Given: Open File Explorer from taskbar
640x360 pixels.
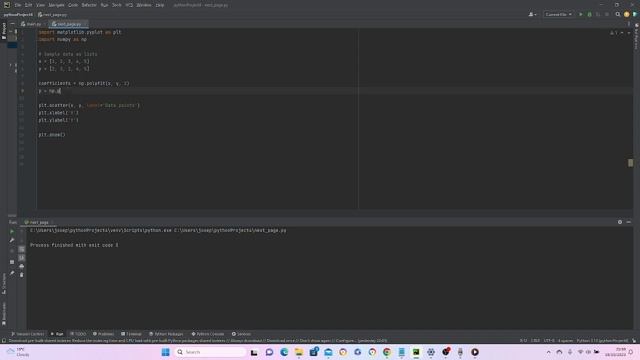Looking at the screenshot, I should coord(299,352).
